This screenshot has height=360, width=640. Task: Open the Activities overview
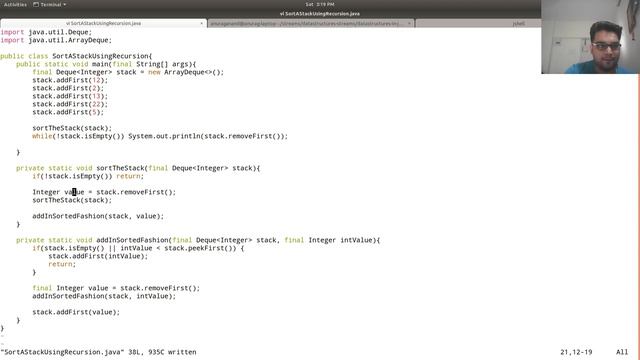(x=15, y=4)
